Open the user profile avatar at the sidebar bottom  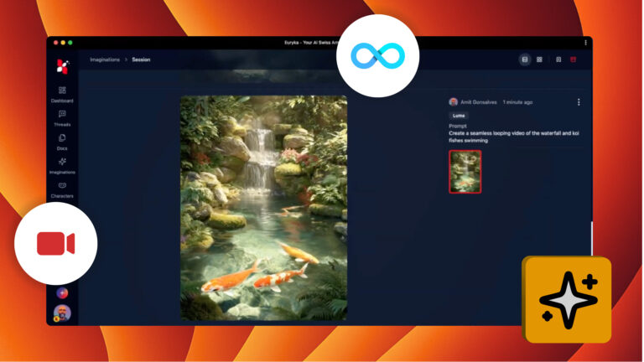pyautogui.click(x=62, y=313)
